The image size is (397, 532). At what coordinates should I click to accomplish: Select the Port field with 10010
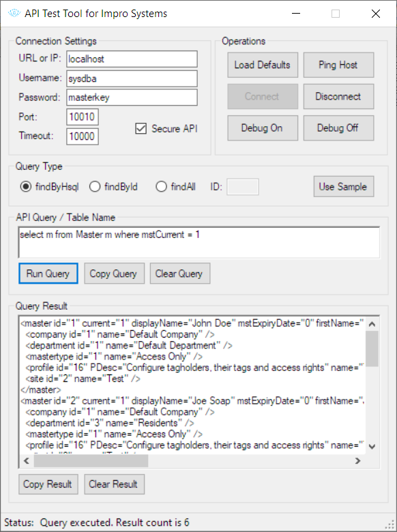[83, 117]
